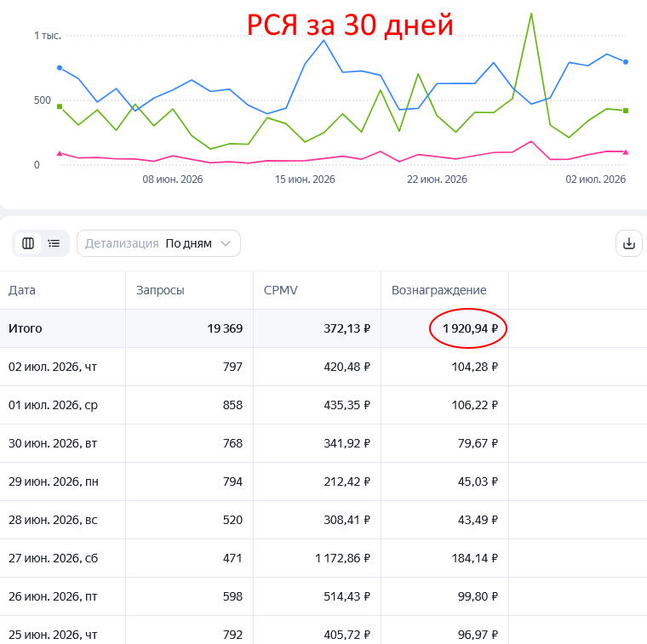The width and height of the screenshot is (647, 644).
Task: Sort by Запросы column header
Action: tap(160, 290)
